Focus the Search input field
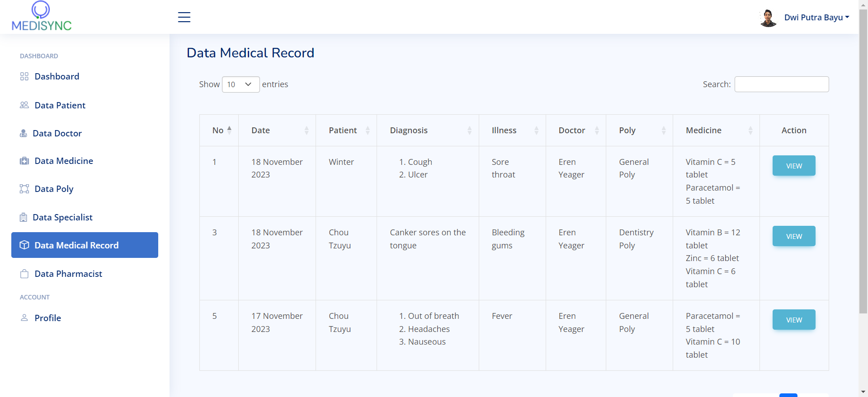 [x=781, y=84]
